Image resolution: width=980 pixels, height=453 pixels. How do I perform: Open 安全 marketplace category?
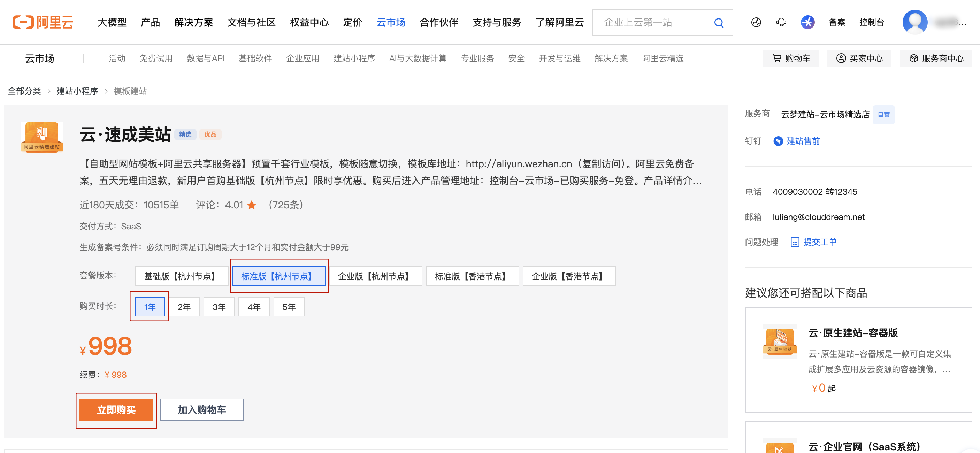point(516,59)
